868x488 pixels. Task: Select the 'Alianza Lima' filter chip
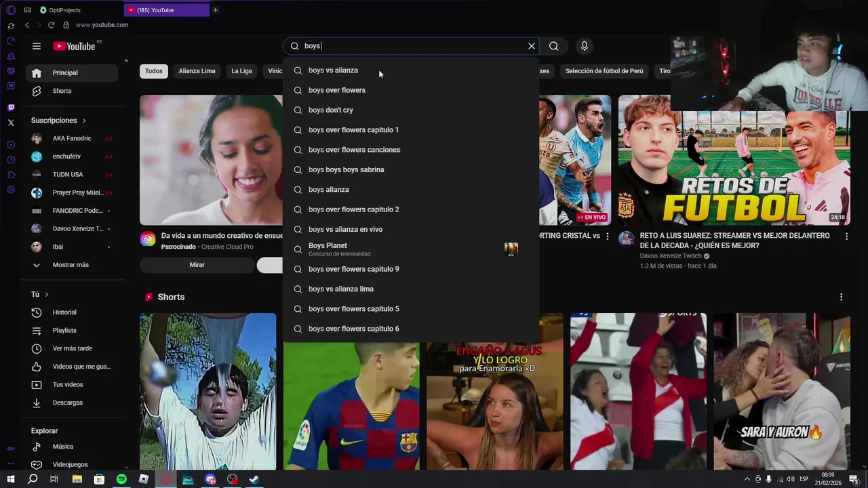(x=197, y=71)
